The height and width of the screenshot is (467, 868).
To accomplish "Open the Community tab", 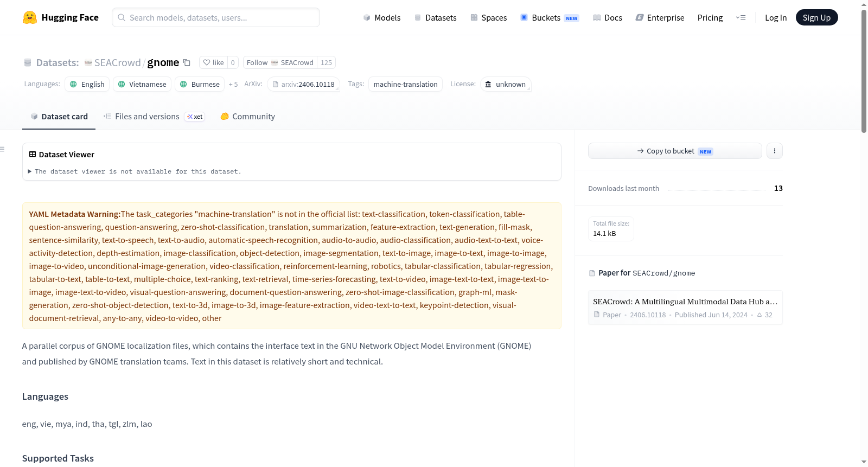I will [x=247, y=117].
